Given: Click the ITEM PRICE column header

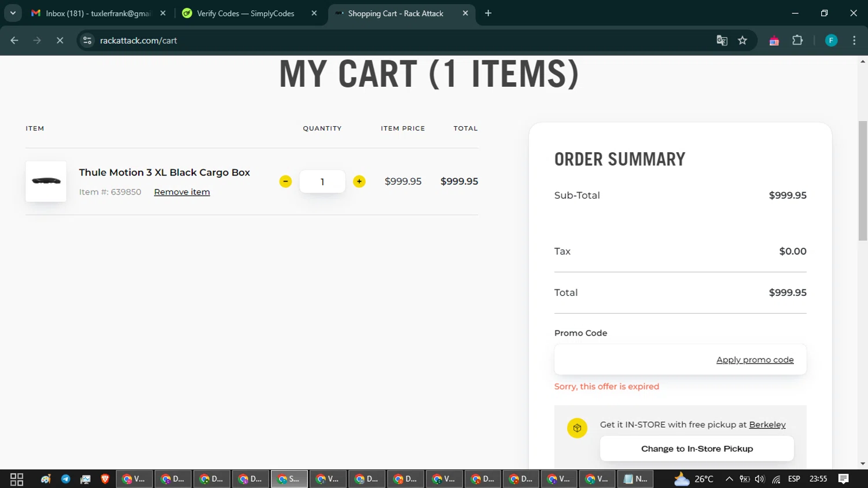Looking at the screenshot, I should pos(403,129).
